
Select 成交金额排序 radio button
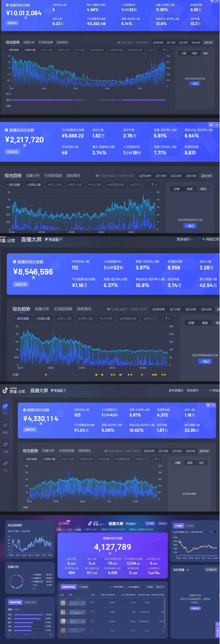[126, 587]
